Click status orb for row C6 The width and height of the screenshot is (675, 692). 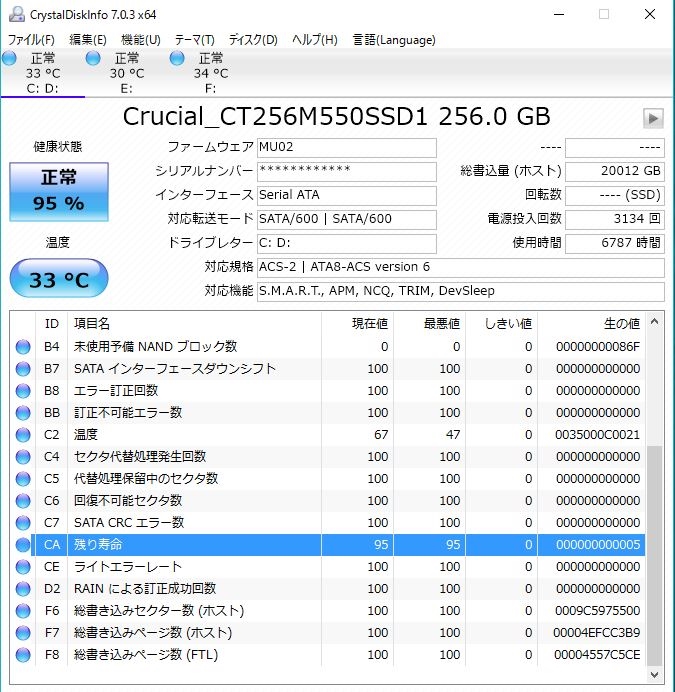tap(23, 501)
